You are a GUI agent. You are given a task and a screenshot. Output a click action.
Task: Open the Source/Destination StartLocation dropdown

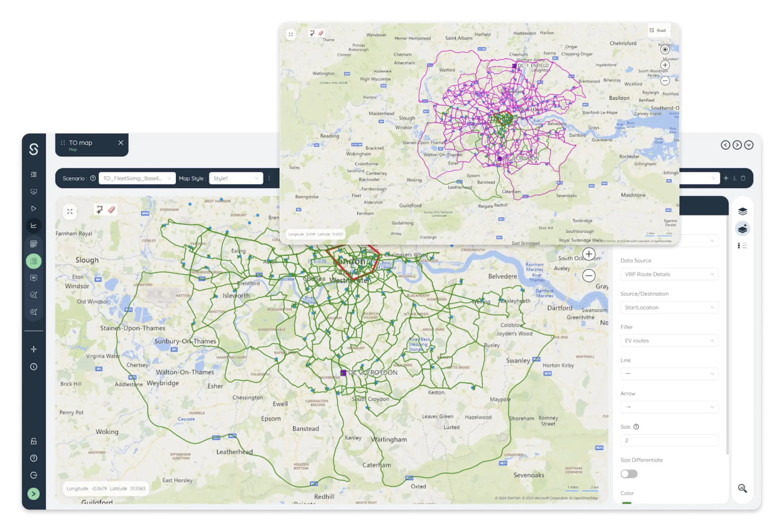click(669, 307)
